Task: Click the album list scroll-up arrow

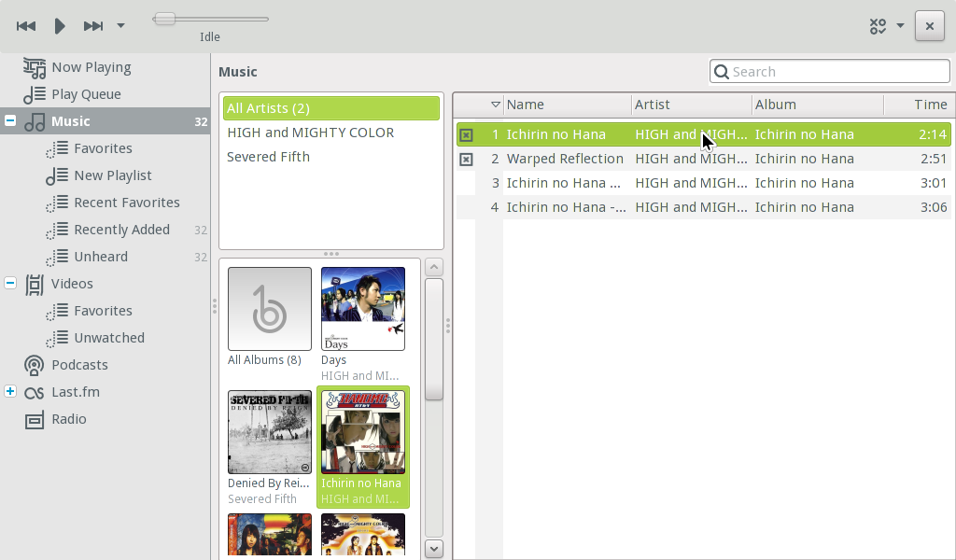Action: tap(433, 267)
